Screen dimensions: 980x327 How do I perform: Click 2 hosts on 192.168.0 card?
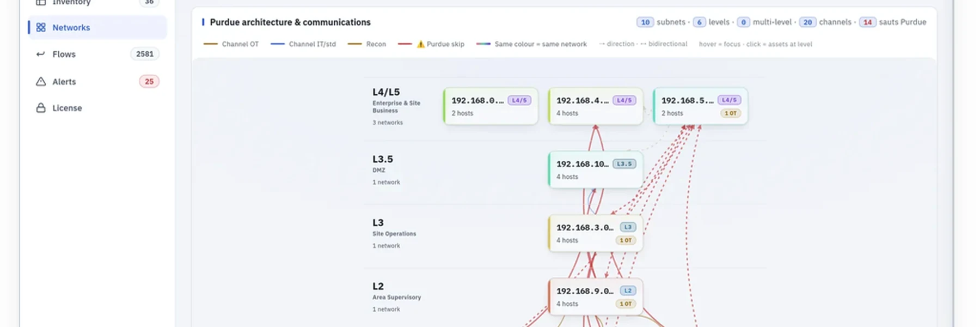coord(462,113)
